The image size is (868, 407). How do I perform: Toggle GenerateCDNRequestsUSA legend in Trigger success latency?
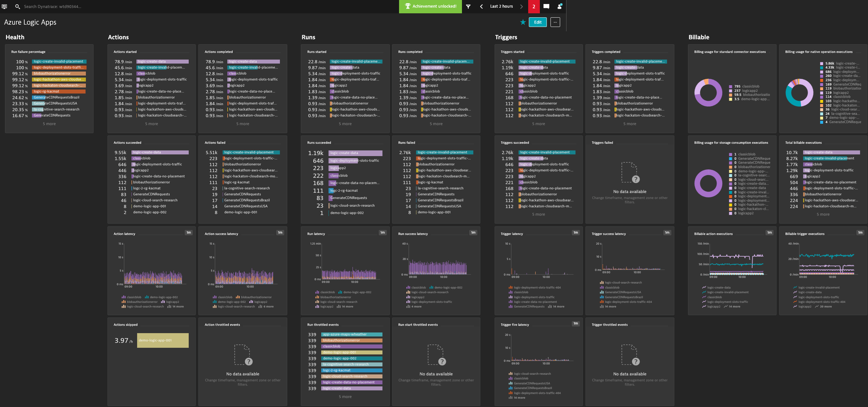pos(620,292)
